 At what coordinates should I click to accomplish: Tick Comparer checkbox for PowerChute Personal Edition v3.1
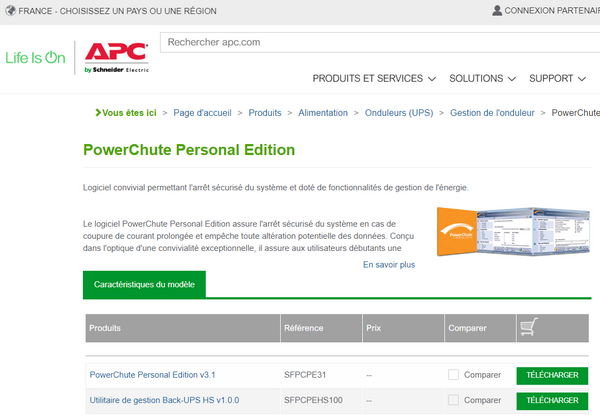coord(453,375)
